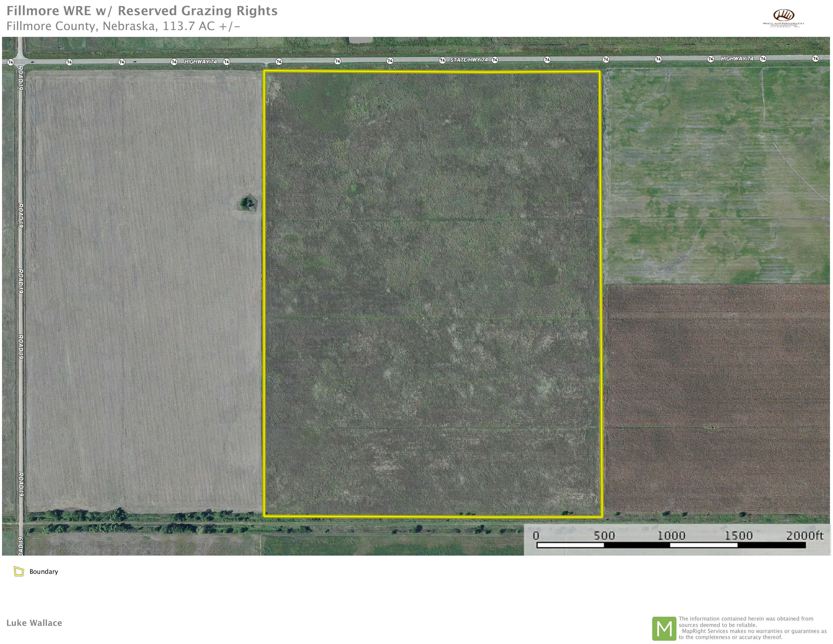Click the green MapRight M logo
This screenshot has height=644, width=833.
tap(664, 628)
